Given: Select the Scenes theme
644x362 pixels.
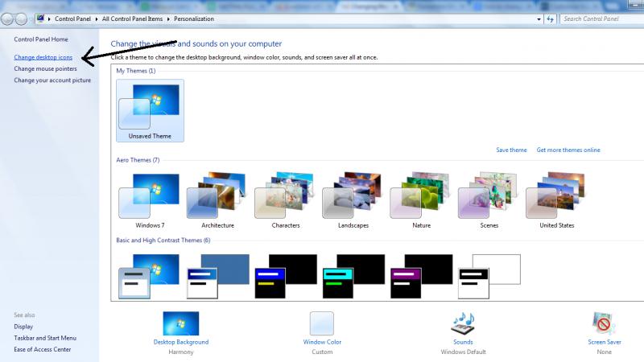Looking at the screenshot, I should pyautogui.click(x=489, y=195).
